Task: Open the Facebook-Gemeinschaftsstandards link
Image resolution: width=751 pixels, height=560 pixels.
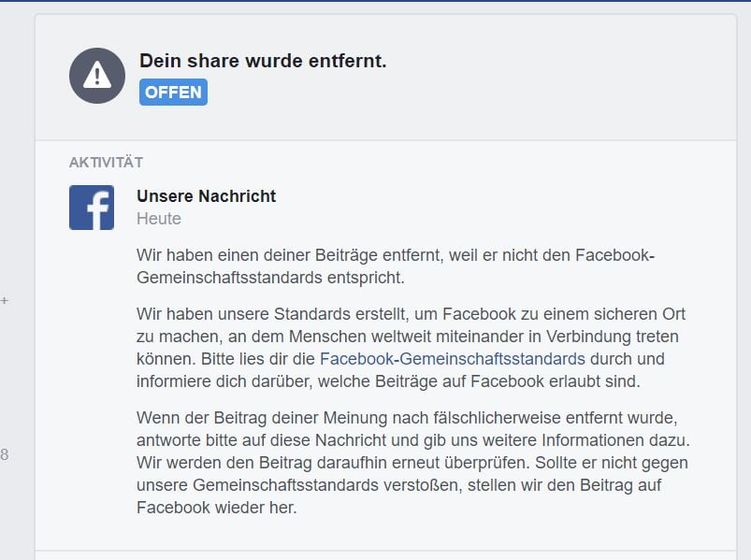Action: pyautogui.click(x=452, y=358)
